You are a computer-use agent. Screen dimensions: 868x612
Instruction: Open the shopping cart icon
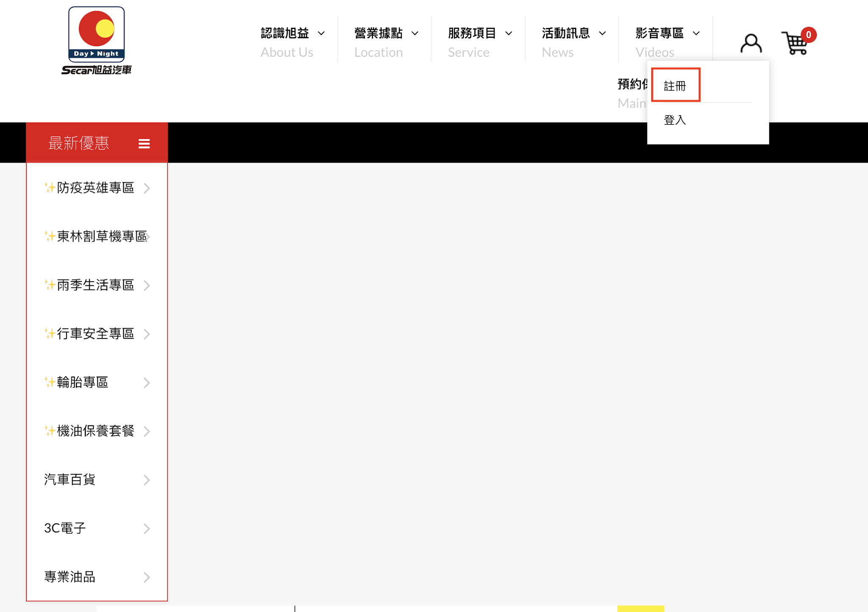795,44
